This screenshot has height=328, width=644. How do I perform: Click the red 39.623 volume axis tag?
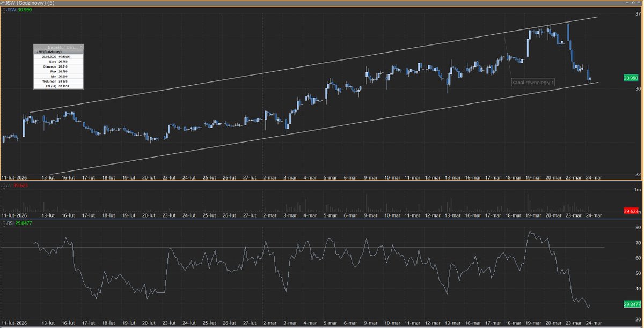click(632, 212)
